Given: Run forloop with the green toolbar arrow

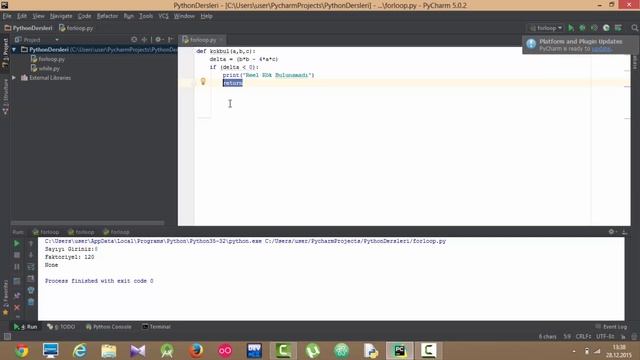Looking at the screenshot, I should pyautogui.click(x=571, y=28).
